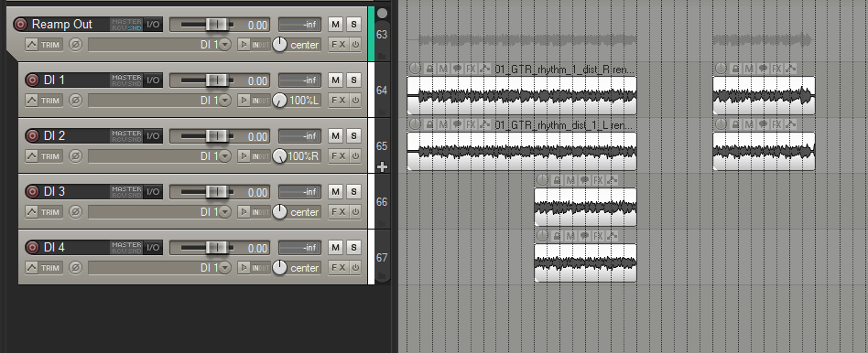
Task: Open IN/OUT record mode menu on DI 2
Action: tap(261, 156)
